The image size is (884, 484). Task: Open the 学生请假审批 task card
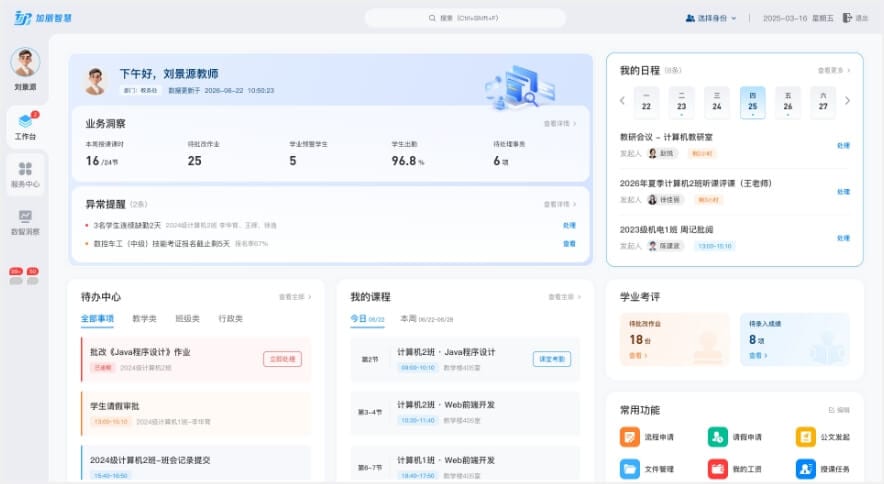point(196,413)
